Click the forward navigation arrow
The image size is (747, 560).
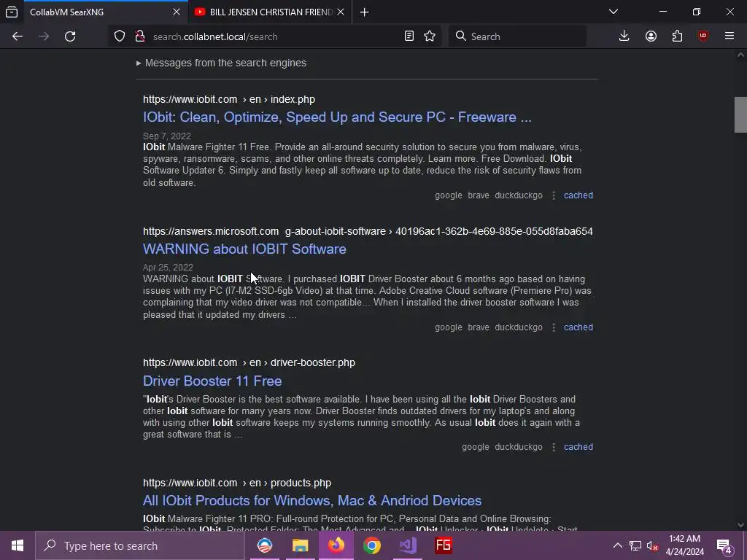point(44,36)
